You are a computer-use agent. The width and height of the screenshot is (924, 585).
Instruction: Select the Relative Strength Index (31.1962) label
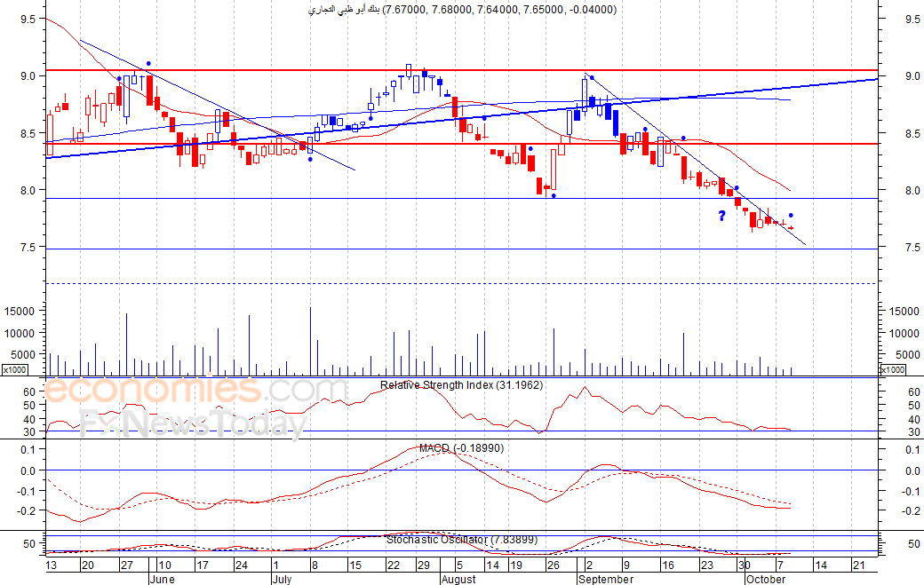tap(461, 385)
